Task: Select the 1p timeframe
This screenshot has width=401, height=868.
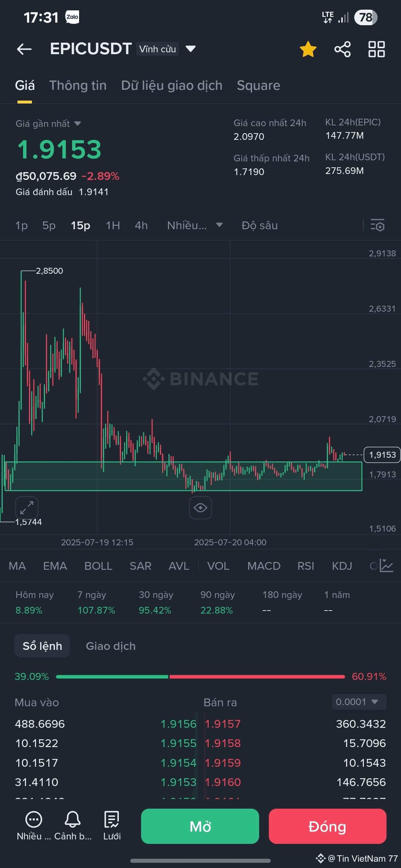Action: coord(22,225)
